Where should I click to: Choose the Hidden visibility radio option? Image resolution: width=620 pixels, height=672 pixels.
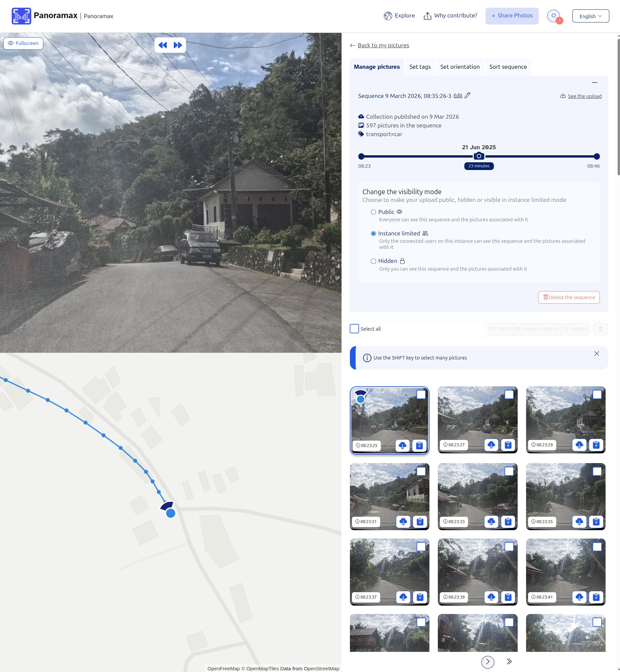point(373,261)
